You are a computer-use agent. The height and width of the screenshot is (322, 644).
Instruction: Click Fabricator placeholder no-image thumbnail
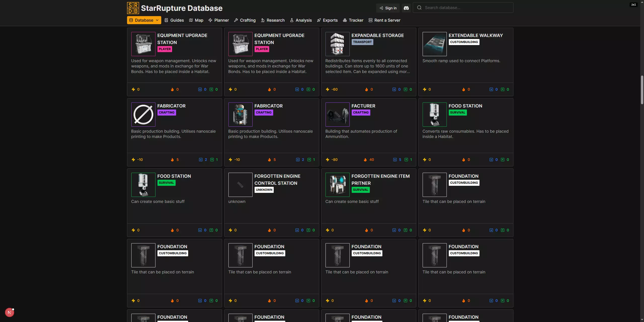pyautogui.click(x=143, y=115)
